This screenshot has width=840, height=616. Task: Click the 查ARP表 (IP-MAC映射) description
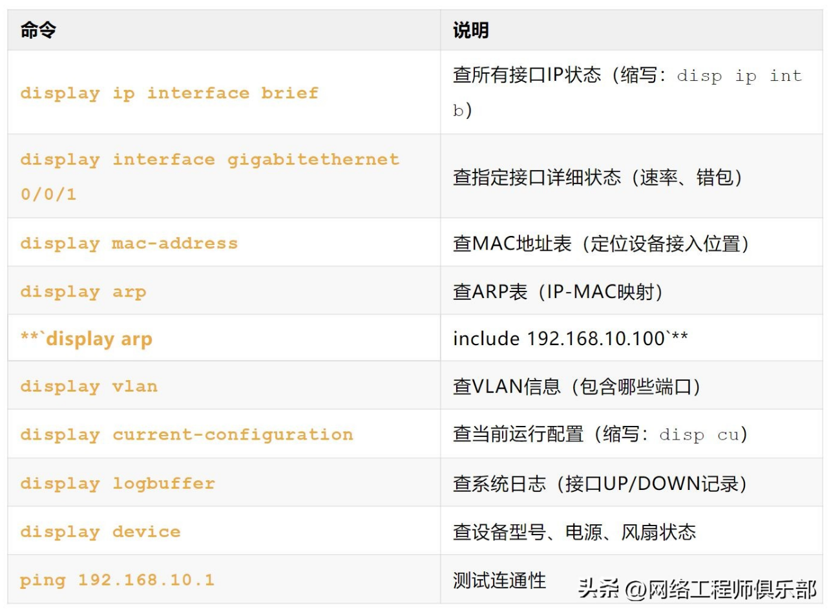click(558, 292)
